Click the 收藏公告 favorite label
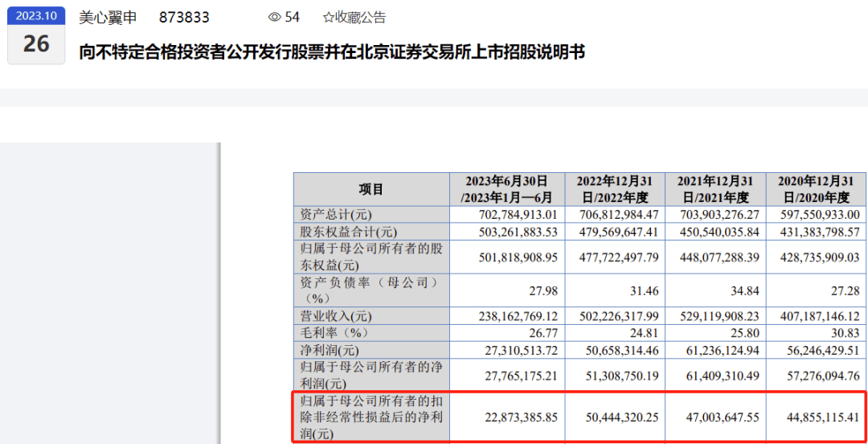Viewport: 868px width, 444px height. [360, 17]
